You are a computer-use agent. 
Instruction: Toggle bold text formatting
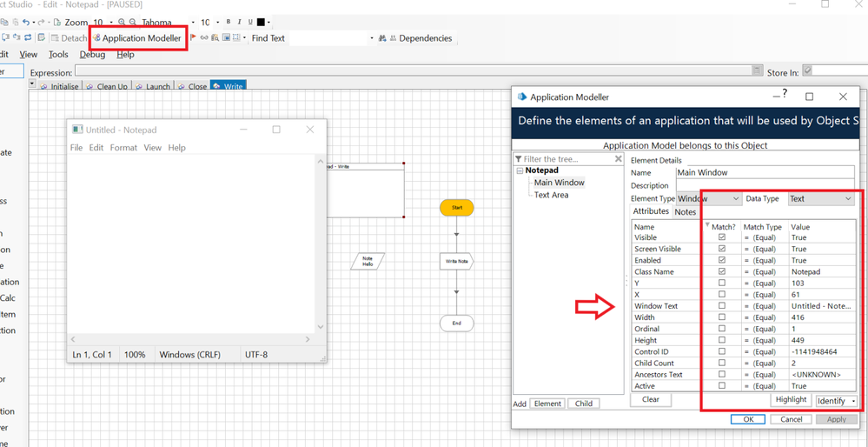click(x=229, y=23)
